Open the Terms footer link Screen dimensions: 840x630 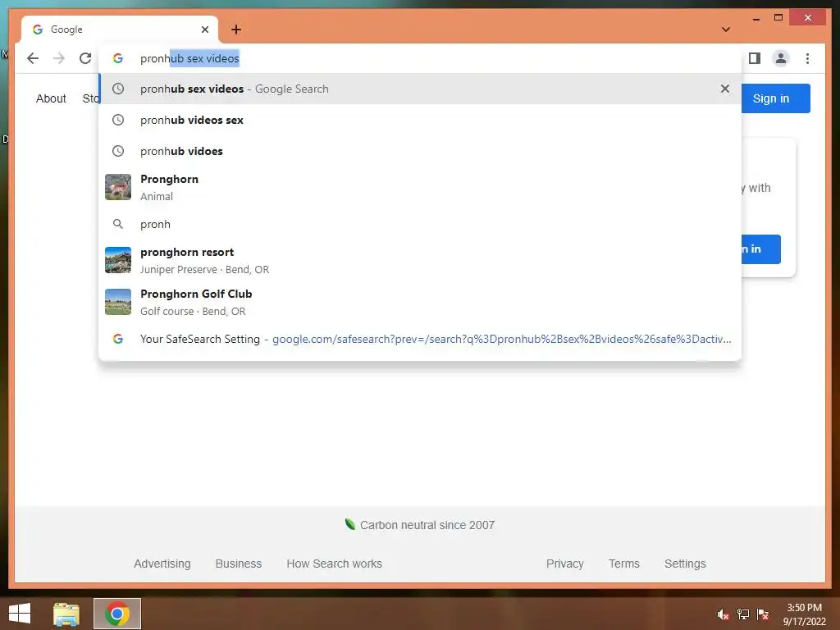click(624, 564)
